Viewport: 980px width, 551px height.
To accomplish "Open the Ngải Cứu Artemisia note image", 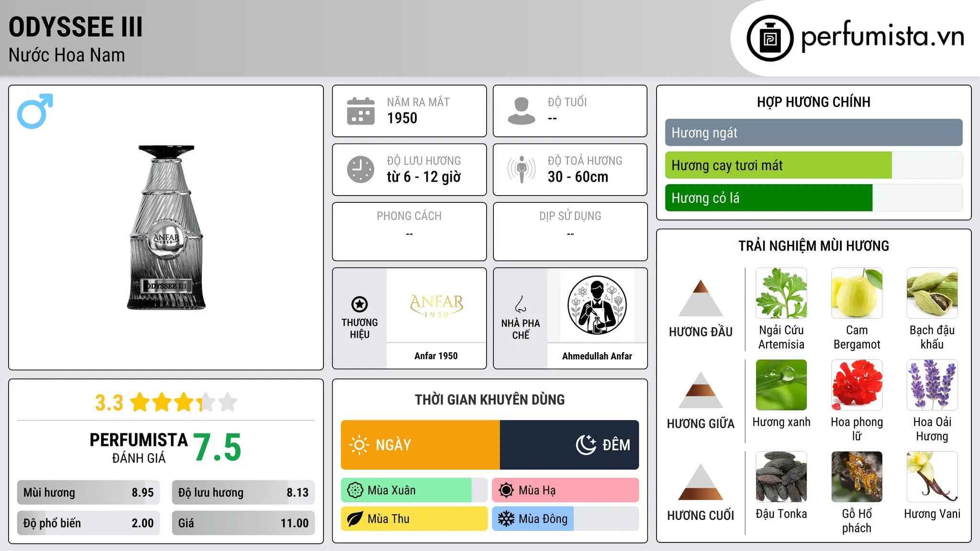I will click(781, 293).
